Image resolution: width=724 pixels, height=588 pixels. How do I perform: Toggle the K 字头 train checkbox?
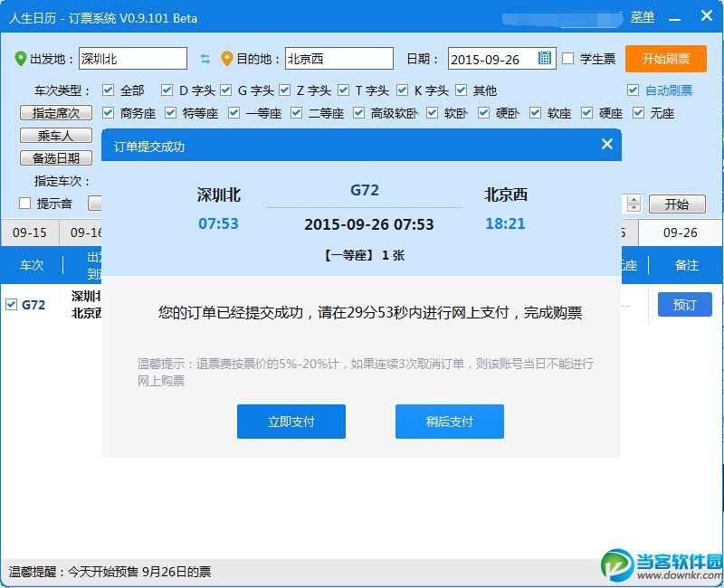coord(402,90)
